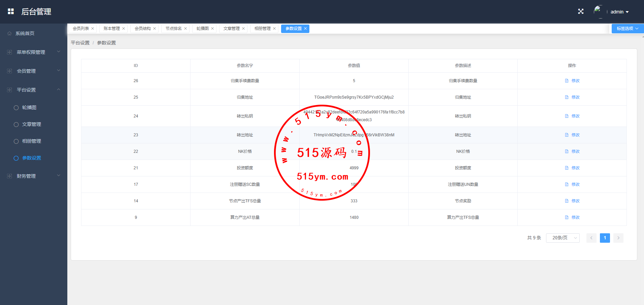This screenshot has width=644, height=305.
Task: Select 轮播图 in the sidebar submenu
Action: coord(29,107)
